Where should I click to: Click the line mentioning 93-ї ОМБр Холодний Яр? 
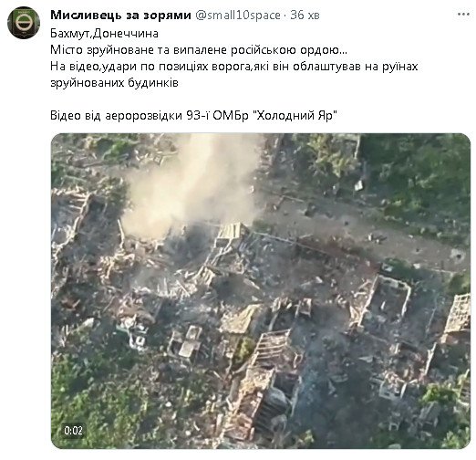click(x=194, y=116)
